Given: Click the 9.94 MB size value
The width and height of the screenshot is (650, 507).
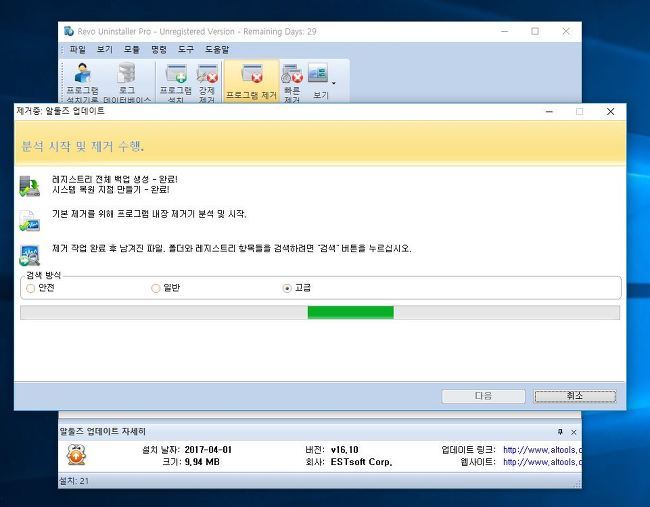Looking at the screenshot, I should click(x=202, y=462).
